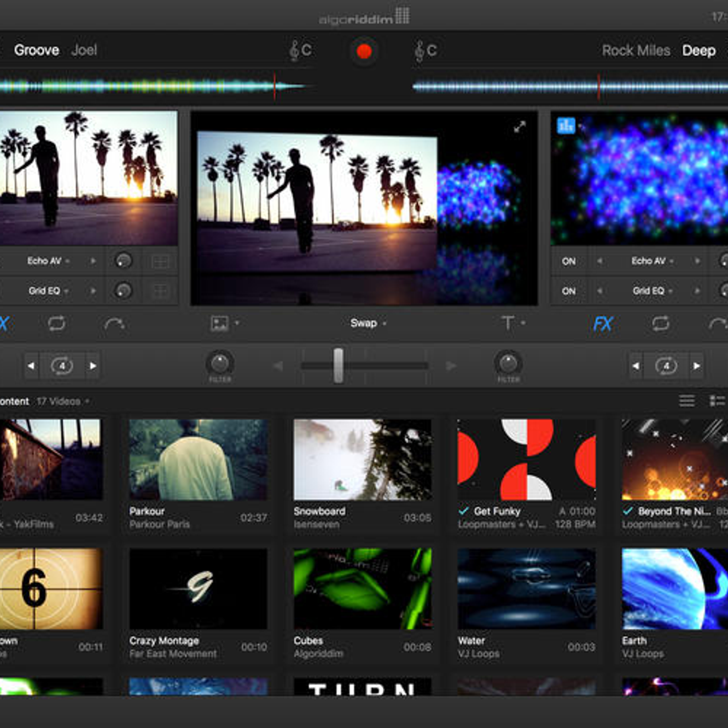Open grid pad icon in left Echo AV row
728x728 pixels.
click(160, 262)
